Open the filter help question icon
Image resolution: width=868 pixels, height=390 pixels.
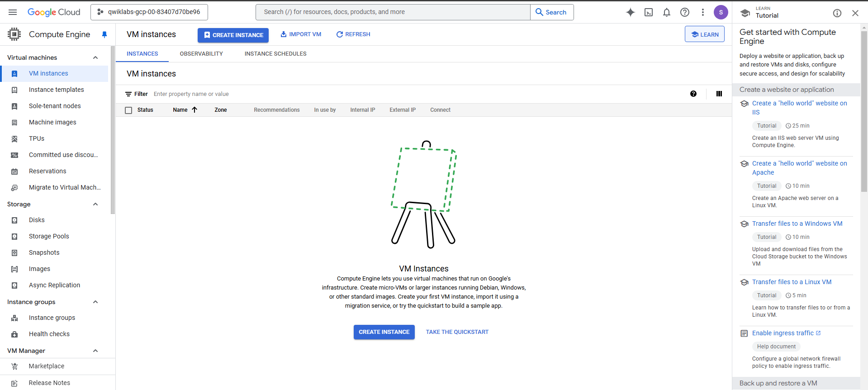pos(693,94)
